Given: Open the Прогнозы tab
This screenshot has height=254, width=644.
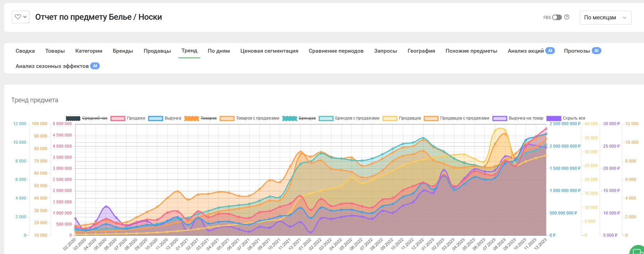Looking at the screenshot, I should 577,51.
